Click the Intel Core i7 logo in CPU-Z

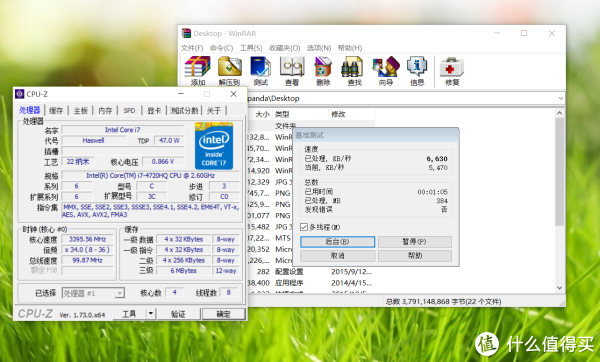click(214, 146)
